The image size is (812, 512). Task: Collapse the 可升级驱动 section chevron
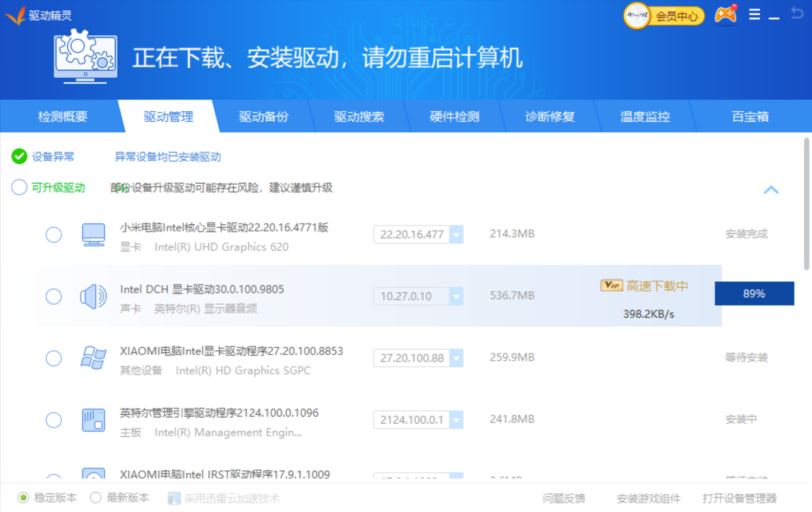(x=771, y=189)
